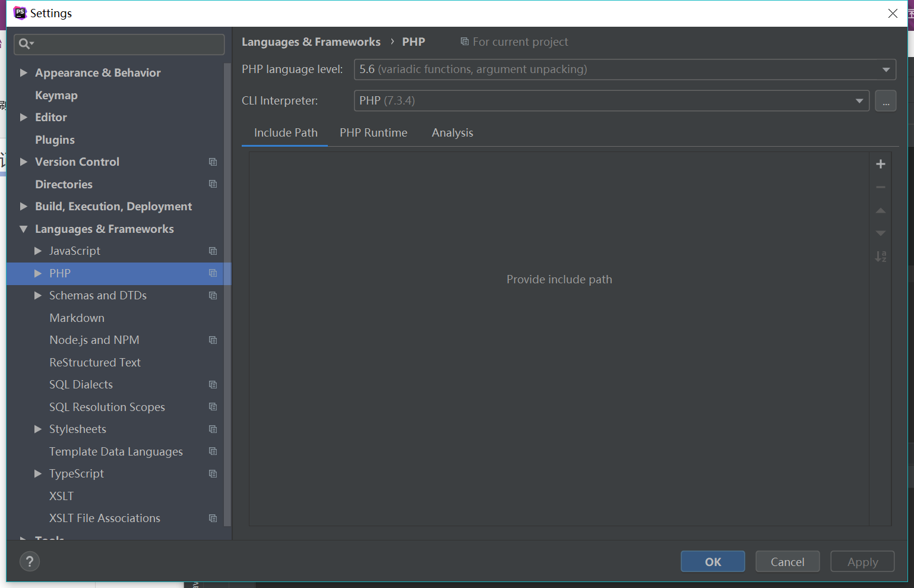Switch to the PHP Runtime tab

pyautogui.click(x=374, y=132)
